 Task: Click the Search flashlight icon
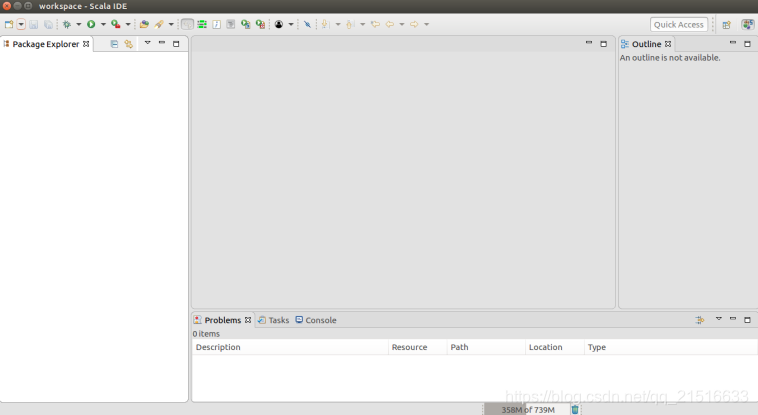pos(159,24)
